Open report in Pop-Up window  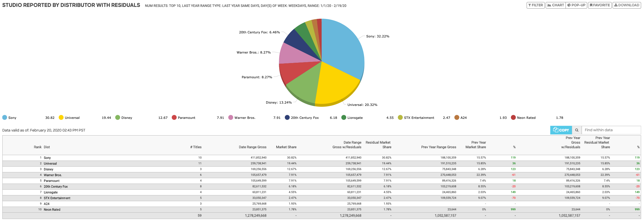point(576,5)
